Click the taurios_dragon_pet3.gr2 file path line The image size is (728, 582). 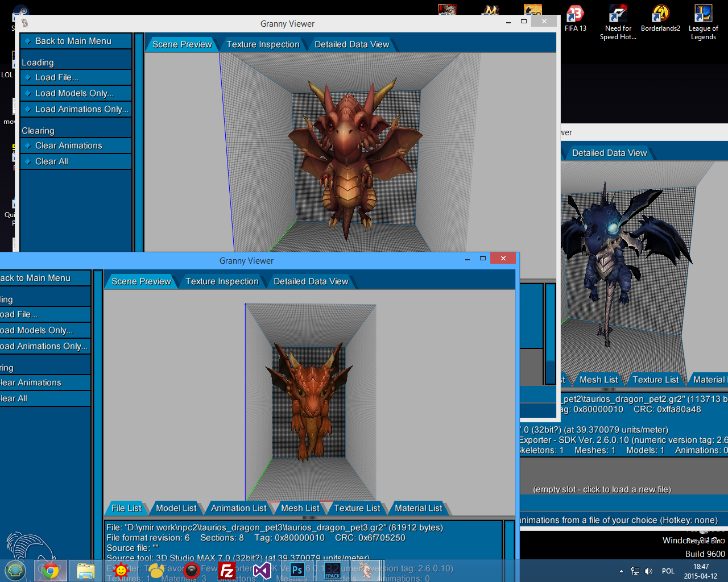[x=275, y=527]
